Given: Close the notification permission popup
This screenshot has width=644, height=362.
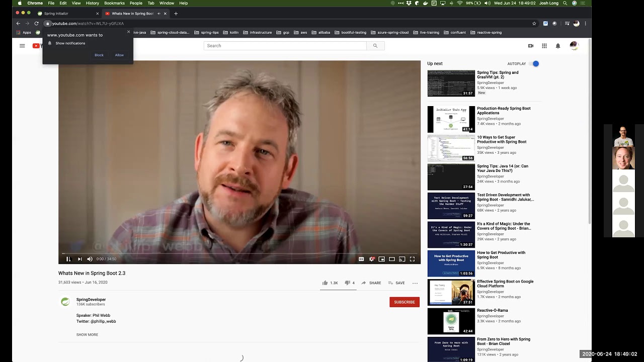Looking at the screenshot, I should coord(128,32).
